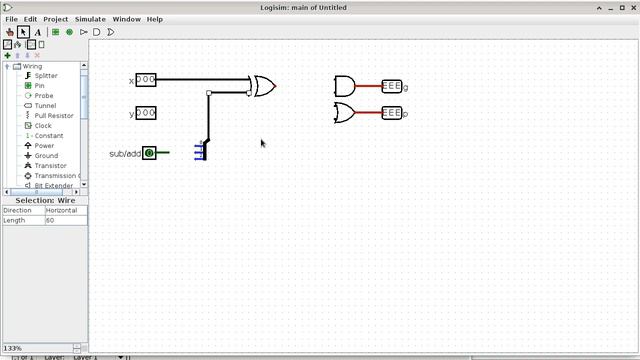Switch to circuit appearance edit view
Viewport: 640px width, 360px height.
(x=41, y=44)
